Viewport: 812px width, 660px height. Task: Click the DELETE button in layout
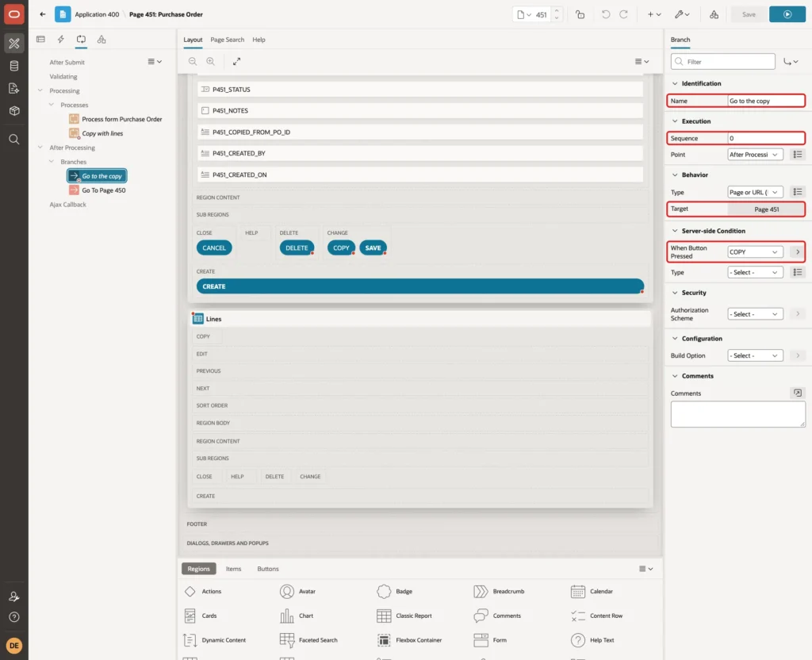tap(297, 247)
